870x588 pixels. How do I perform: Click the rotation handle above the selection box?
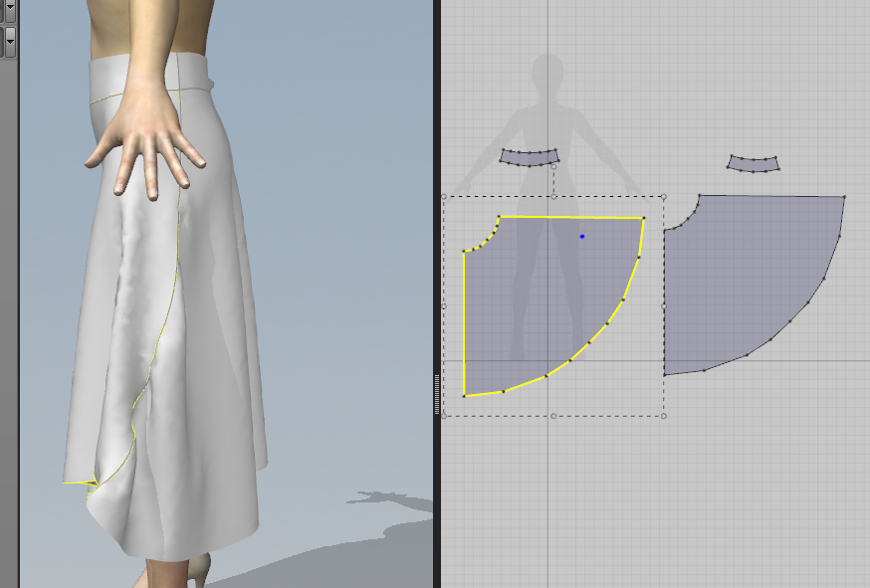553,166
